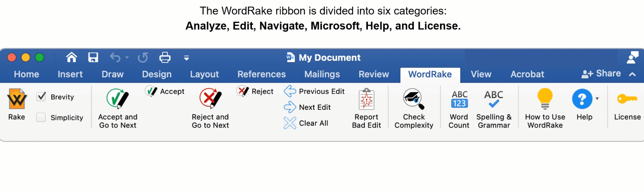Click the Word document icon beside title
This screenshot has height=193, width=644.
290,57
